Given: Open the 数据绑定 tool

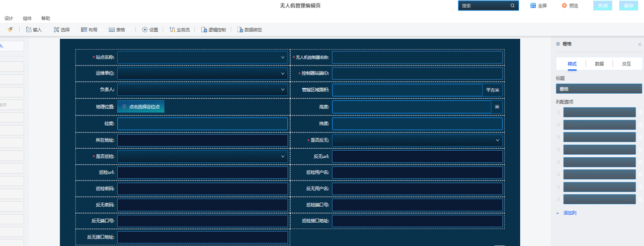Looking at the screenshot, I should [250, 30].
